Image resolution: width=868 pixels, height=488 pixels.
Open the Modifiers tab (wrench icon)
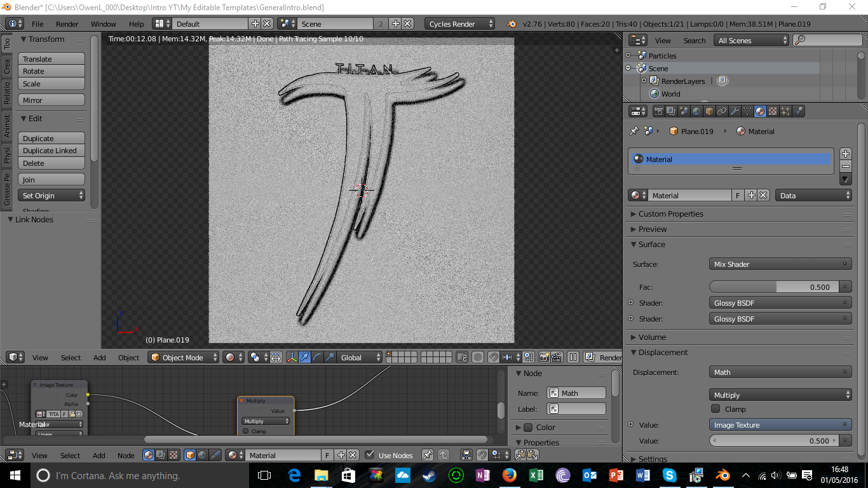[735, 111]
